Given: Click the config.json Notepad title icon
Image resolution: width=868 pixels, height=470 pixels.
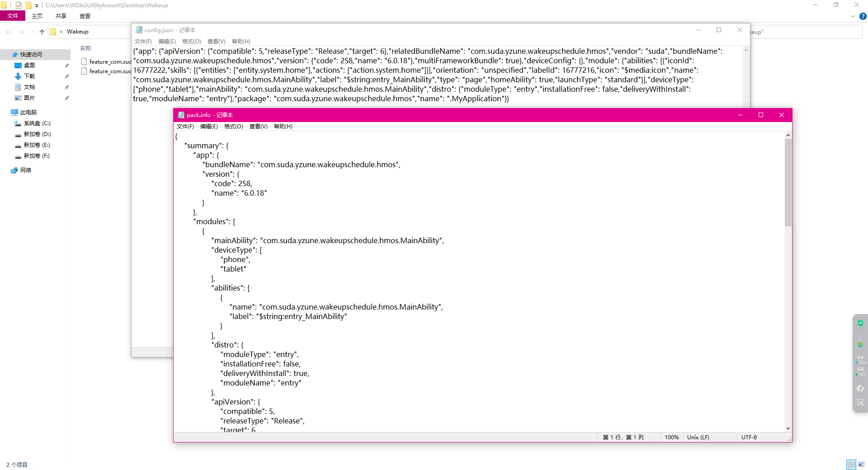Looking at the screenshot, I should [x=139, y=30].
